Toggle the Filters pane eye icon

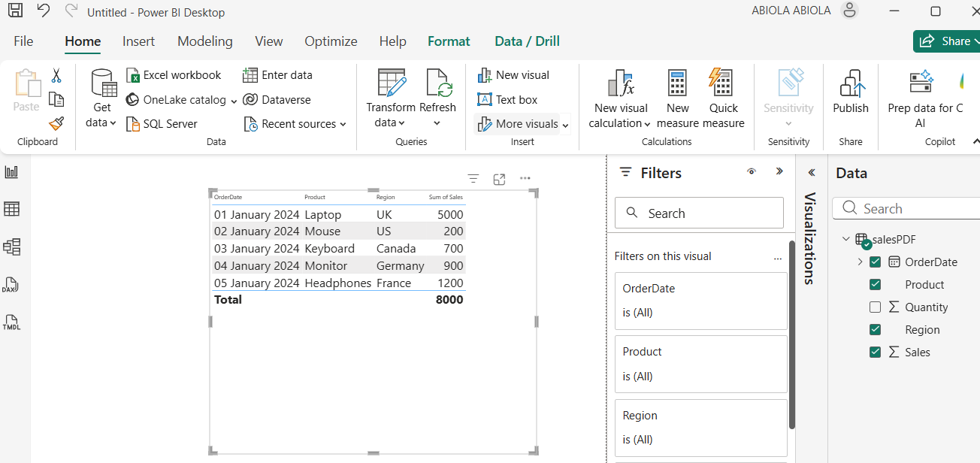click(x=751, y=172)
